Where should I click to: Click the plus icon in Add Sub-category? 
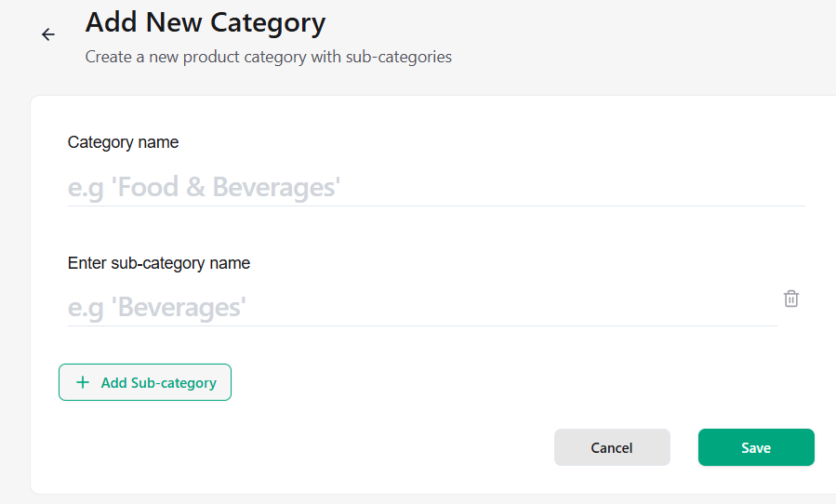click(x=83, y=382)
